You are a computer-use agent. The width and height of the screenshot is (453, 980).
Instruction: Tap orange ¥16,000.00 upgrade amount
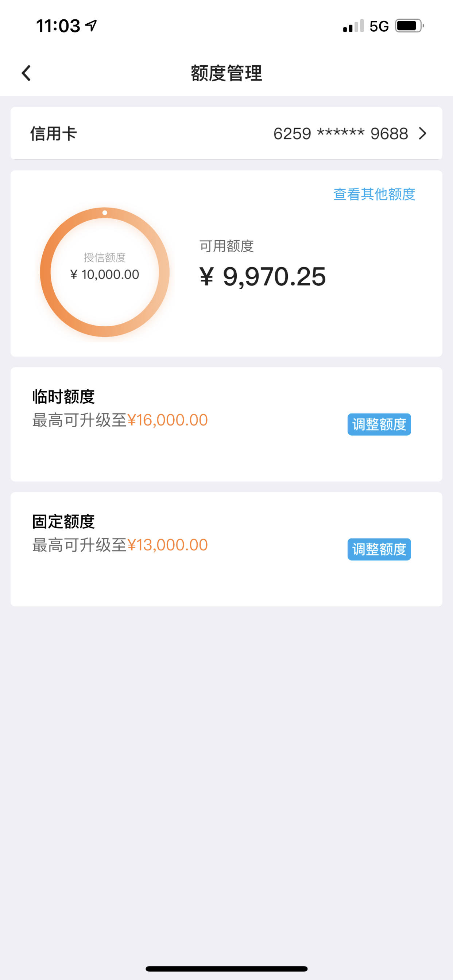point(167,420)
